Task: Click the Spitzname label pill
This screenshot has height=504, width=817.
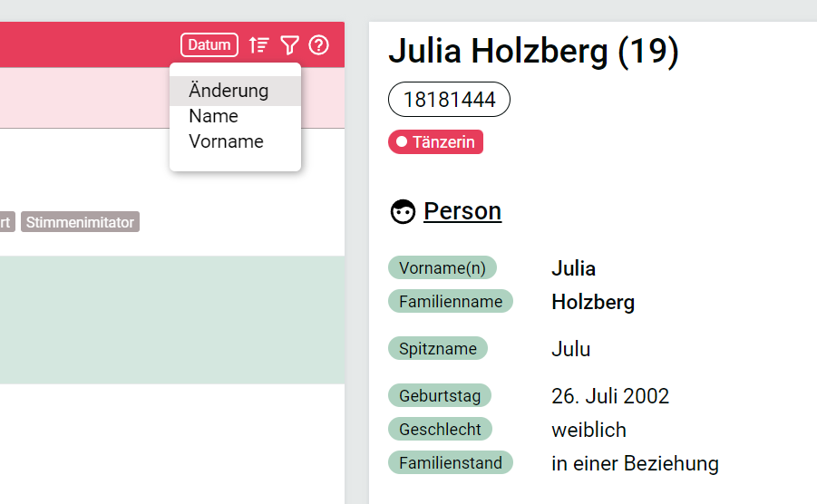Action: pyautogui.click(x=438, y=348)
